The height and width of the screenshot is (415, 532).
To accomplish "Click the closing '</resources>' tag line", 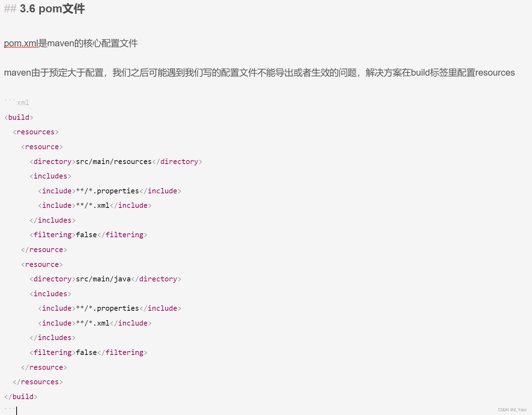I will [x=38, y=382].
